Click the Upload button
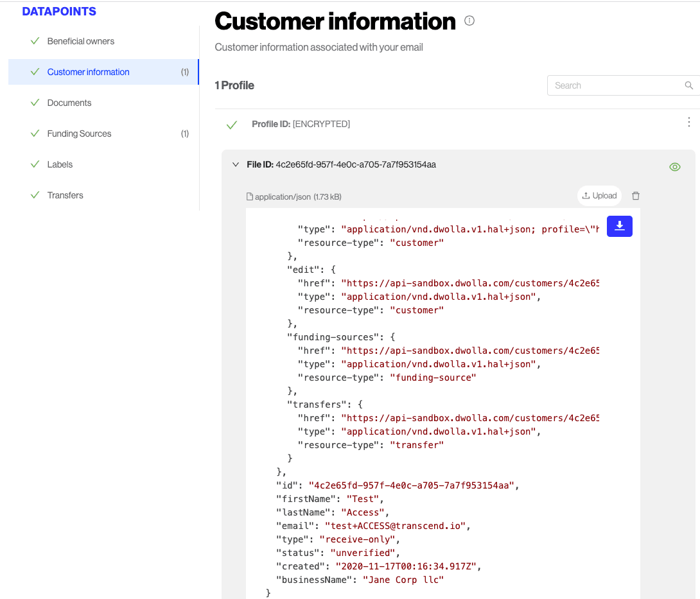The width and height of the screenshot is (700, 599). (599, 196)
